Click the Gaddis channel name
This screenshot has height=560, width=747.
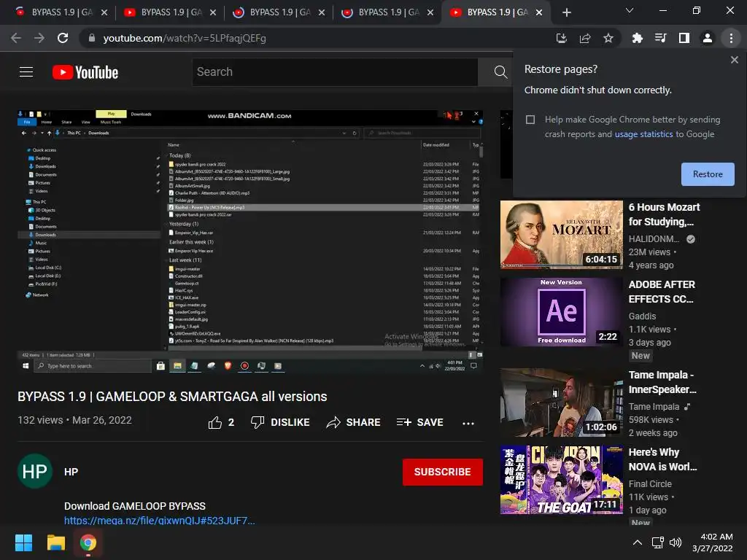pos(642,316)
